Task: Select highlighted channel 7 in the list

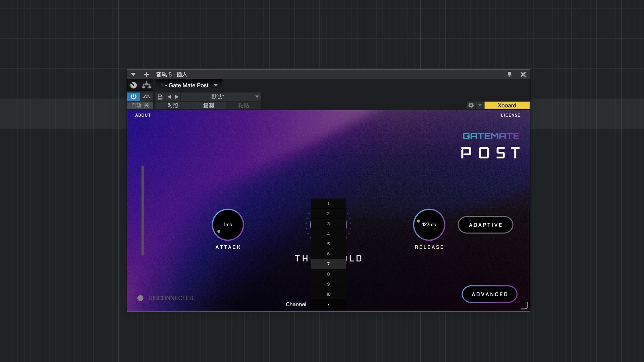Action: (328, 264)
